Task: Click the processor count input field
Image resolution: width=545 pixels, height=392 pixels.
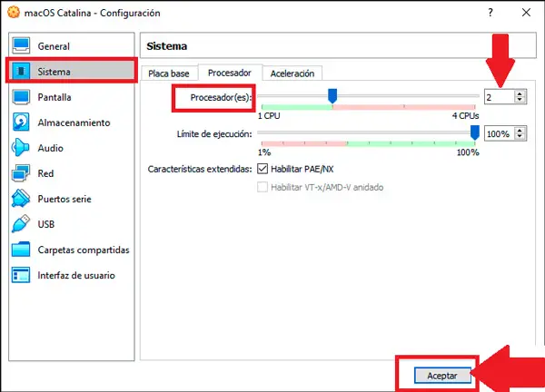Action: (498, 96)
